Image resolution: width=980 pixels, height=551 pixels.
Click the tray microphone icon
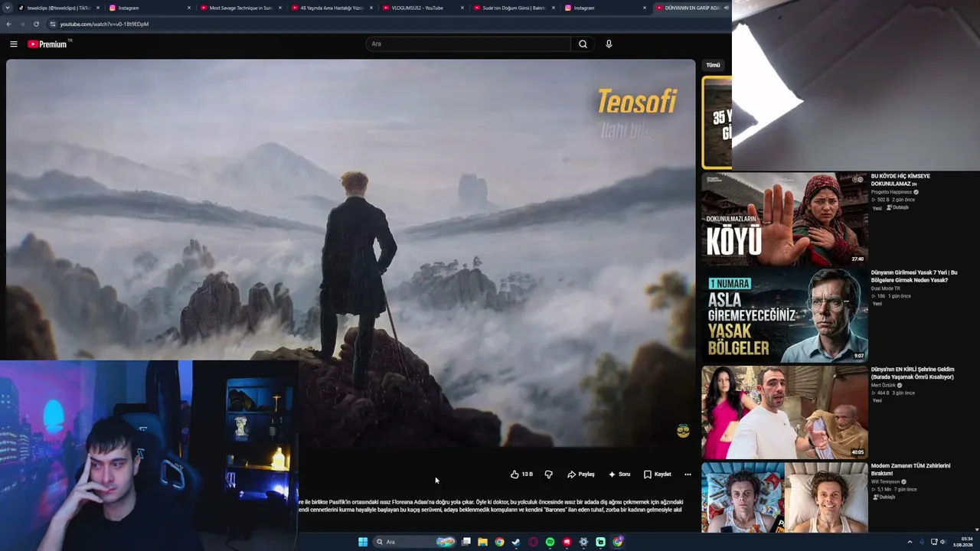[x=922, y=542]
